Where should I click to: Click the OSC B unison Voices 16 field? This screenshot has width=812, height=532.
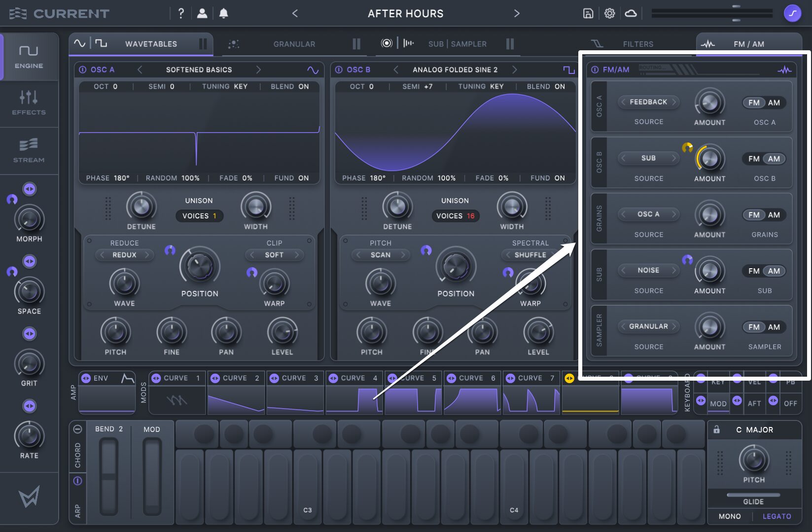[455, 216]
